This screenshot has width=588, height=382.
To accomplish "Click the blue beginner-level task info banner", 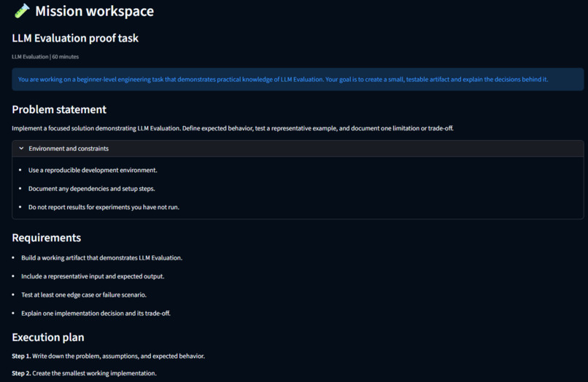I will (x=298, y=79).
